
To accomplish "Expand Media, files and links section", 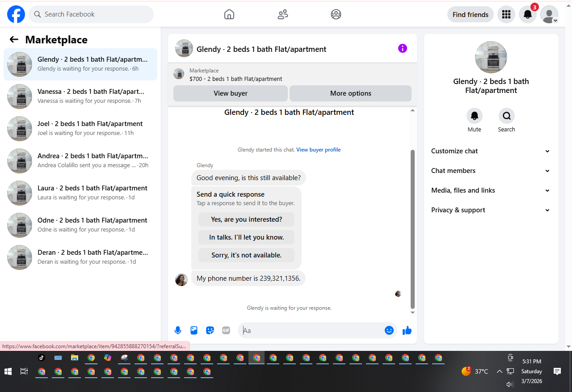I will tap(491, 190).
